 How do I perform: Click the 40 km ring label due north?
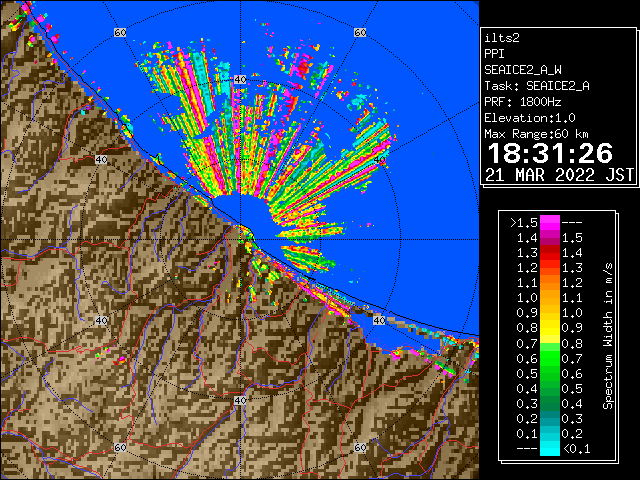point(240,79)
